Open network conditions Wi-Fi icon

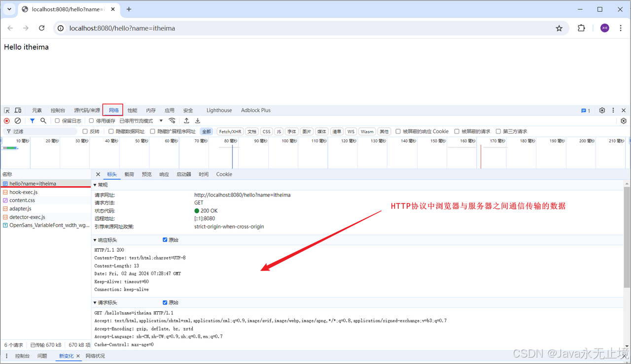click(x=172, y=121)
